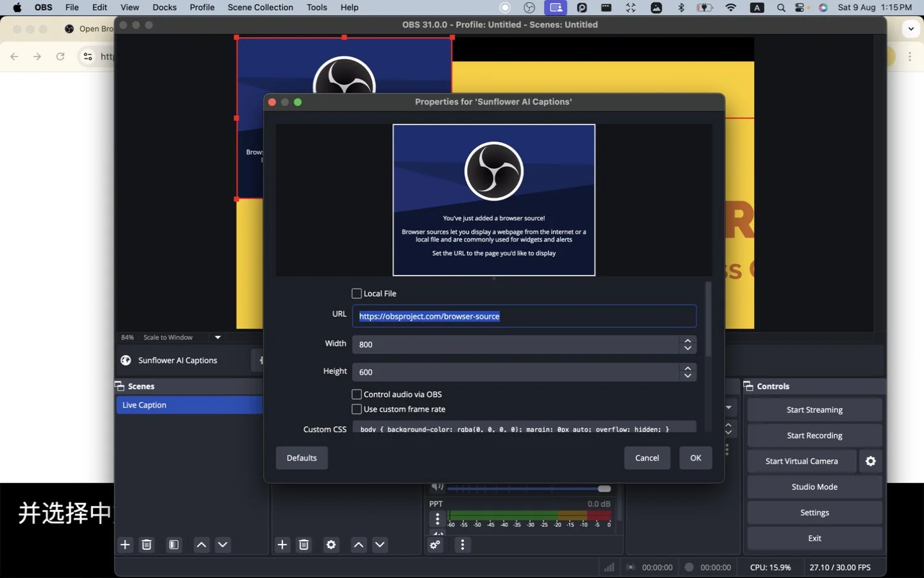Open scene filters icon in Scenes dock

(x=174, y=545)
